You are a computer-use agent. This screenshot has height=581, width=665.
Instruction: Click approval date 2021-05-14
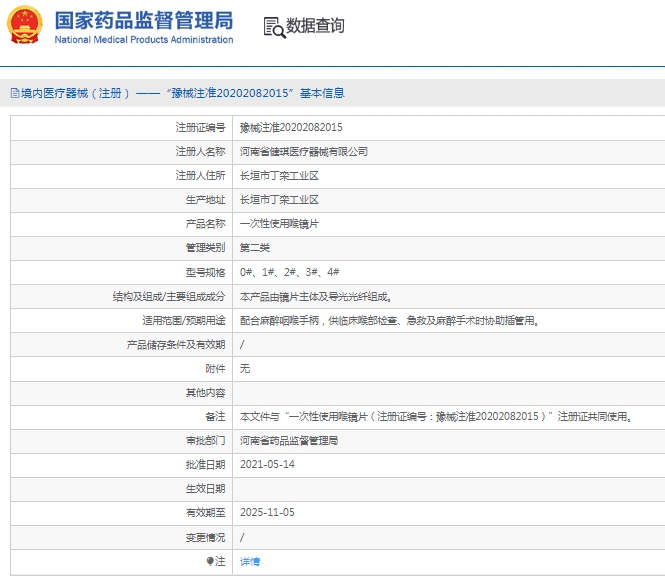click(267, 464)
